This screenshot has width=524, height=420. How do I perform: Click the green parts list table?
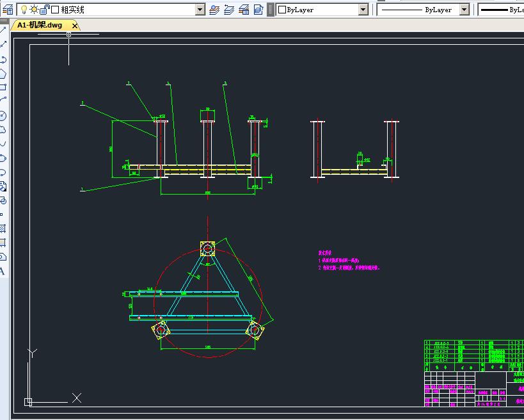pyautogui.click(x=474, y=356)
